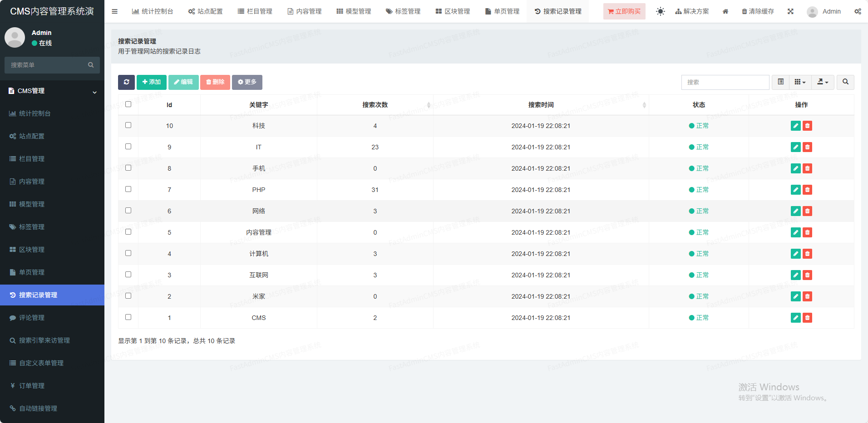
Task: Open 评论管理 in the sidebar
Action: tap(32, 318)
